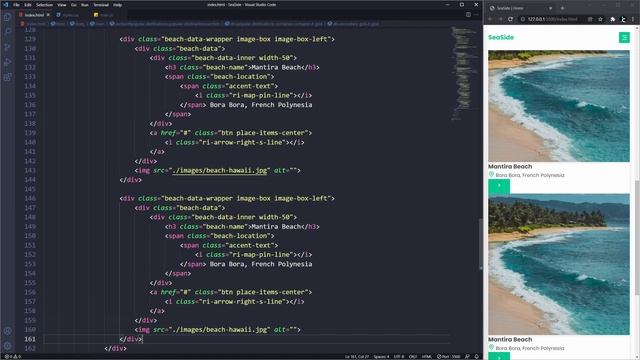
Task: Click line number 161 in the gutter
Action: click(30, 339)
